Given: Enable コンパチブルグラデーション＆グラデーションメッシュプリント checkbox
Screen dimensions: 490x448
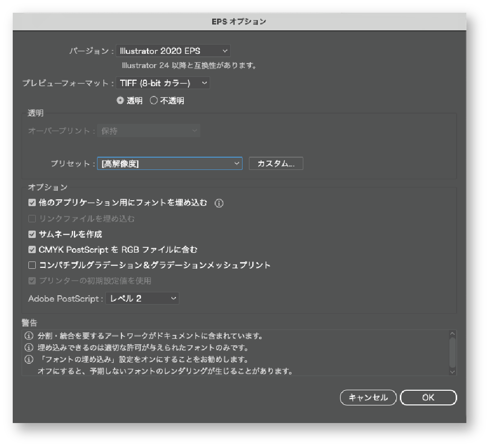Looking at the screenshot, I should [32, 265].
